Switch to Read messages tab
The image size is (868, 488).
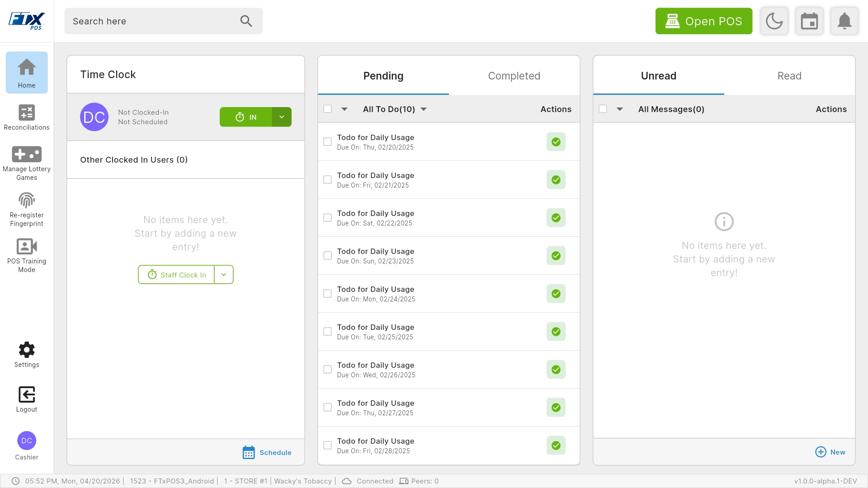[789, 75]
